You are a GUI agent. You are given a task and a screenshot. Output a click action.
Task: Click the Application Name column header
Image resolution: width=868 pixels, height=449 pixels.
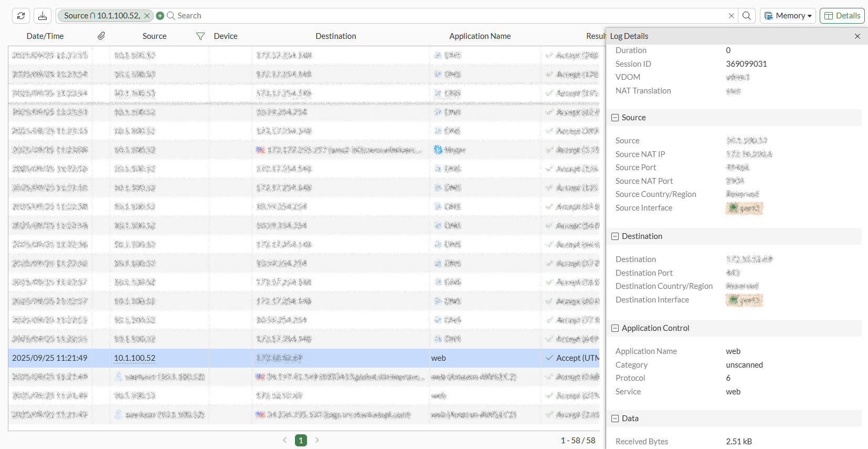click(x=480, y=36)
